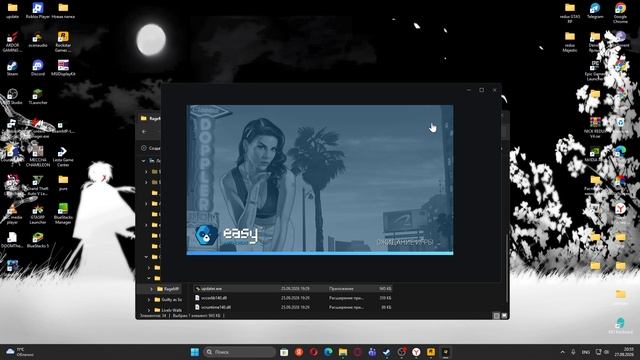The width and height of the screenshot is (640, 360).
Task: Open Microsoft Teams in taskbar
Action: click(372, 352)
